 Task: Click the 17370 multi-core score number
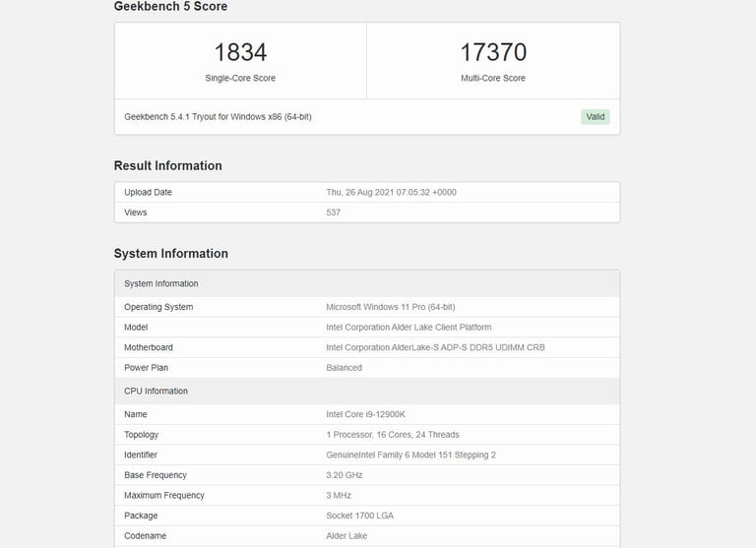493,52
